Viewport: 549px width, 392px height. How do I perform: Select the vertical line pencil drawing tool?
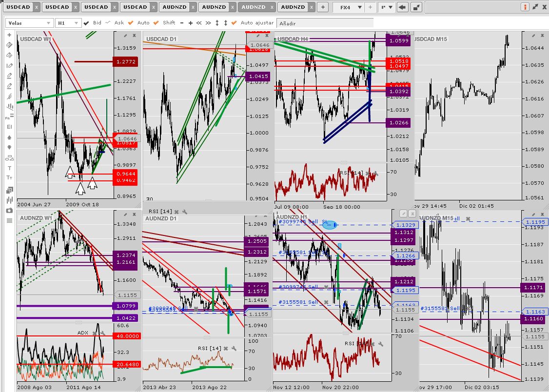tap(9, 65)
